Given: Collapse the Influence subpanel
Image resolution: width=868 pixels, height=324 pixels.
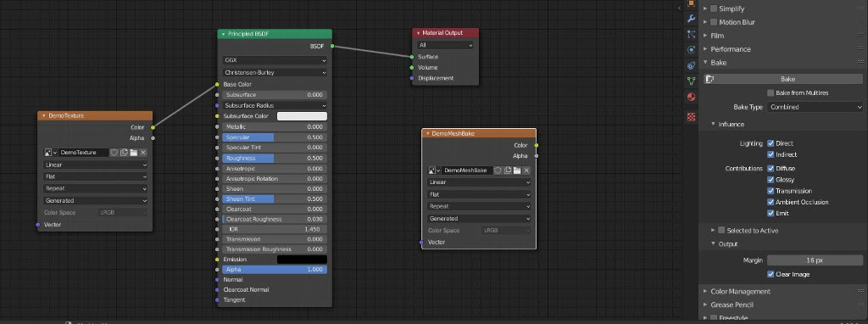Looking at the screenshot, I should 714,124.
